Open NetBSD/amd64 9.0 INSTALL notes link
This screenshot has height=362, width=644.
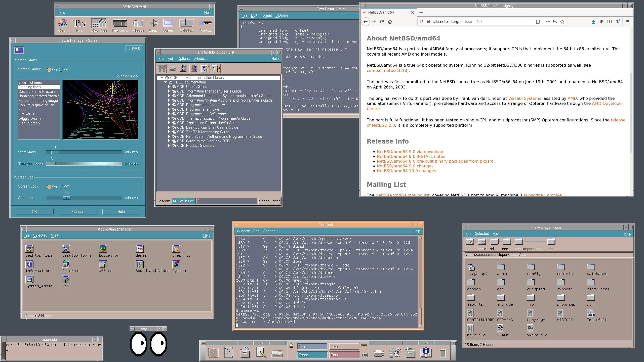tap(411, 156)
